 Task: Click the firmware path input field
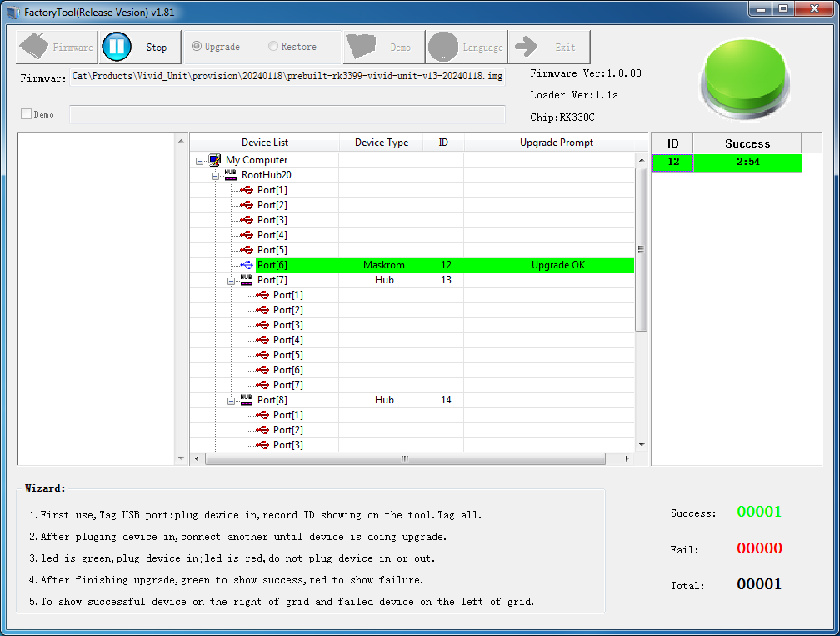(x=287, y=77)
